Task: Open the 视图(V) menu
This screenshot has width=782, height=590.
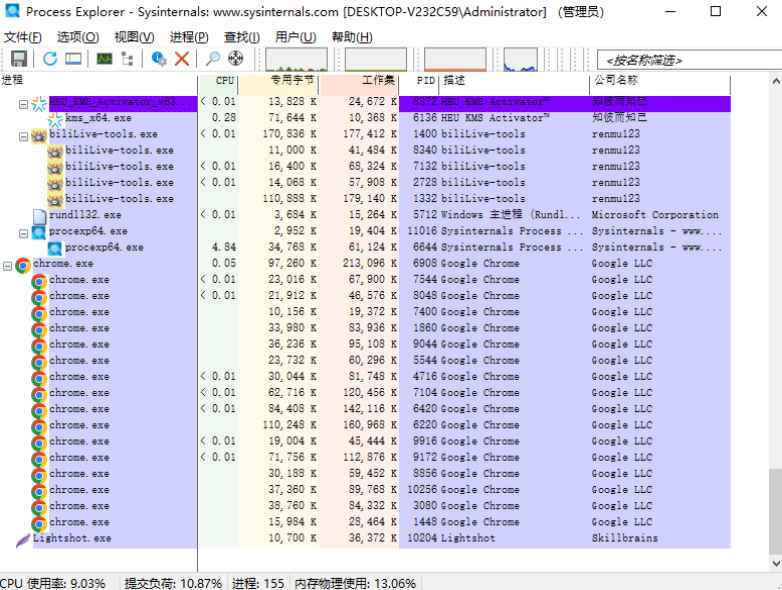Action: point(134,37)
